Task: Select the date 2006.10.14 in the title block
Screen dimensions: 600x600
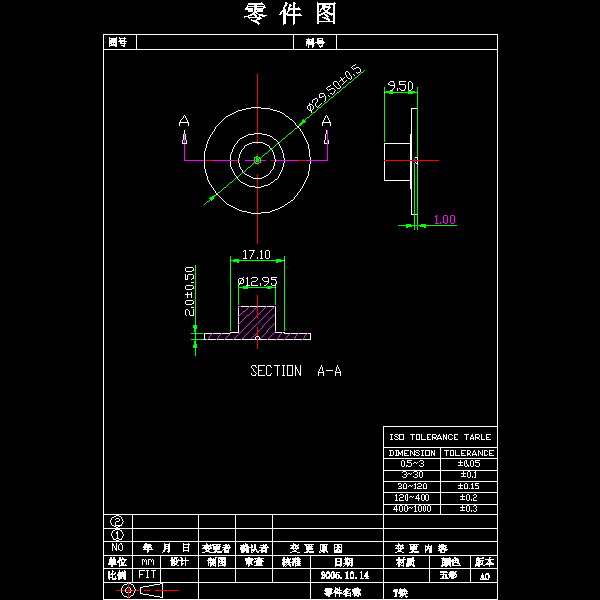Action: [345, 576]
